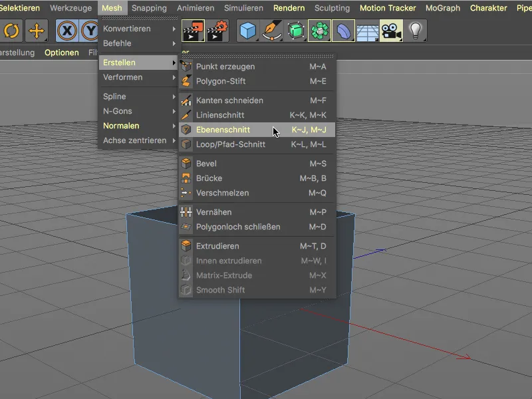Choose Loop/Pfad-Schnitt tool
Screen dimensions: 532x399
click(x=257, y=144)
